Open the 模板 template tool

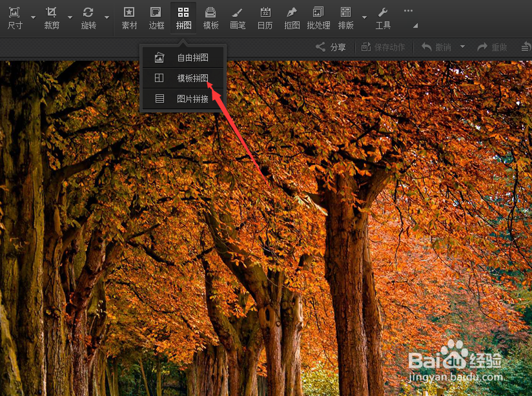(210, 18)
